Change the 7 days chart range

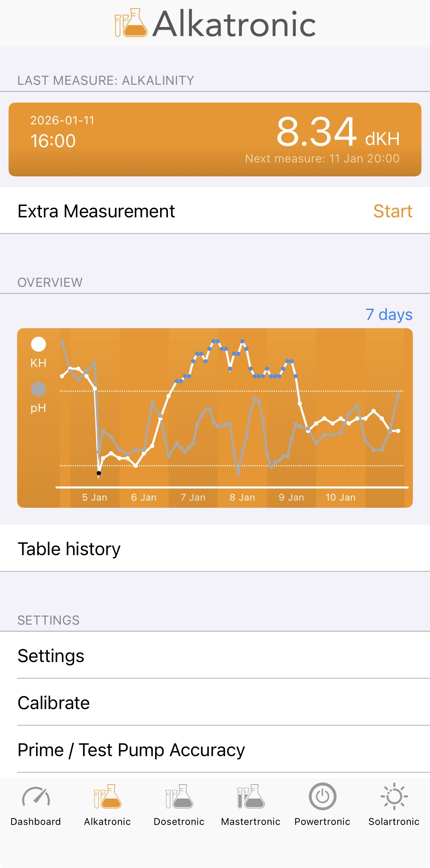pyautogui.click(x=389, y=315)
